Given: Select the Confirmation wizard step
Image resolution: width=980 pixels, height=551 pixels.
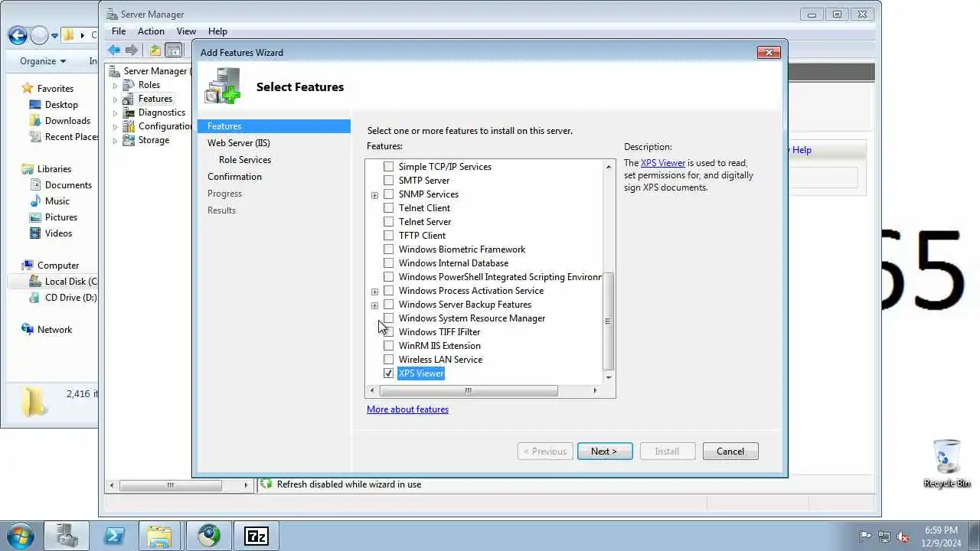Looking at the screenshot, I should pyautogui.click(x=234, y=177).
